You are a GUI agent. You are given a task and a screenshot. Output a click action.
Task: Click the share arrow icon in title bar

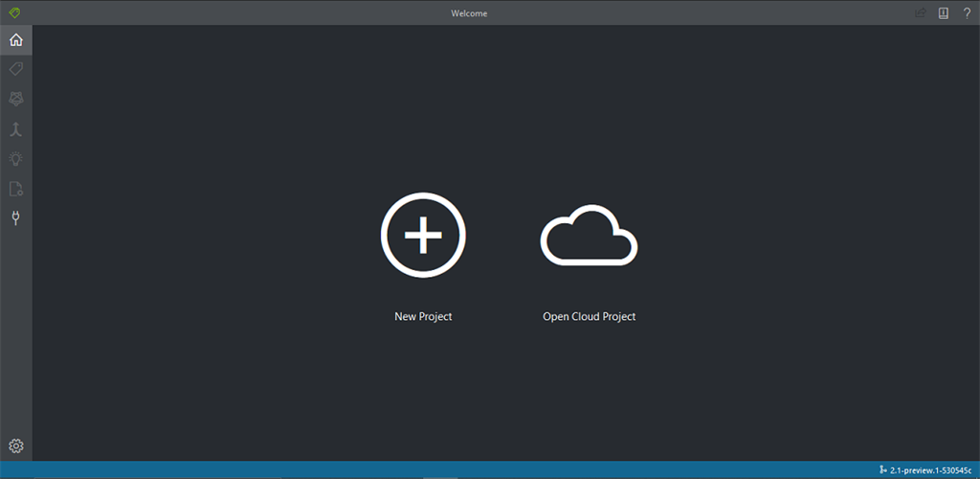coord(920,13)
